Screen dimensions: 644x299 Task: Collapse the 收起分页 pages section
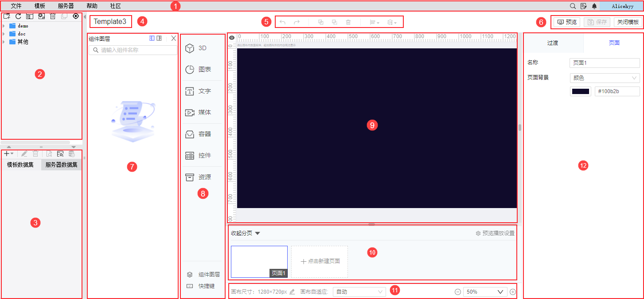[x=246, y=233]
